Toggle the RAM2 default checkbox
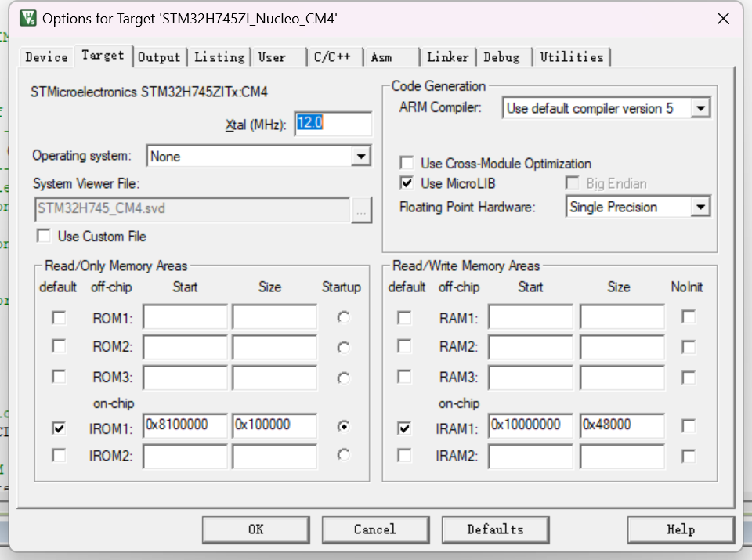752x560 pixels. (x=404, y=346)
